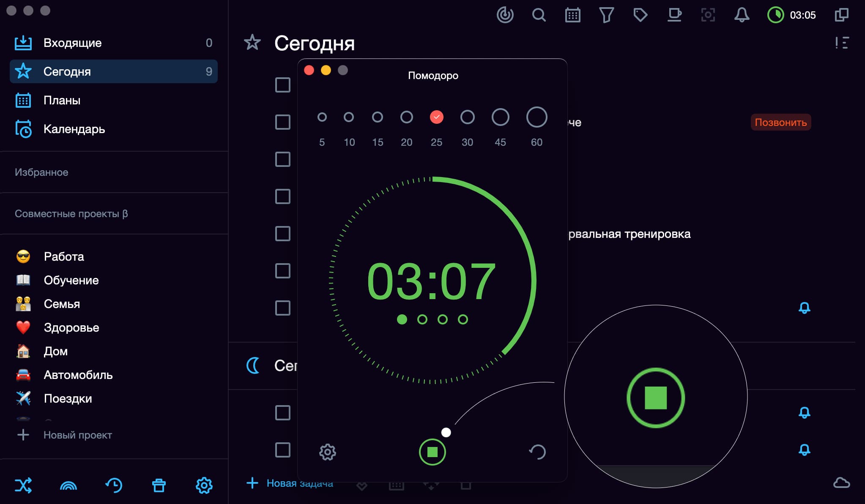Minimize the Помодоро window with yellow button
This screenshot has height=504, width=865.
click(x=326, y=70)
